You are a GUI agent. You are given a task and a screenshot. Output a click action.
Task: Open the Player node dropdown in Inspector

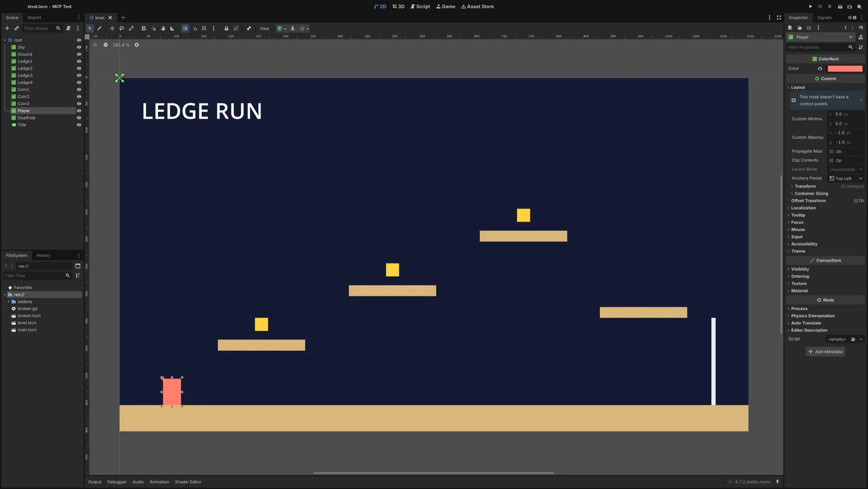[820, 37]
